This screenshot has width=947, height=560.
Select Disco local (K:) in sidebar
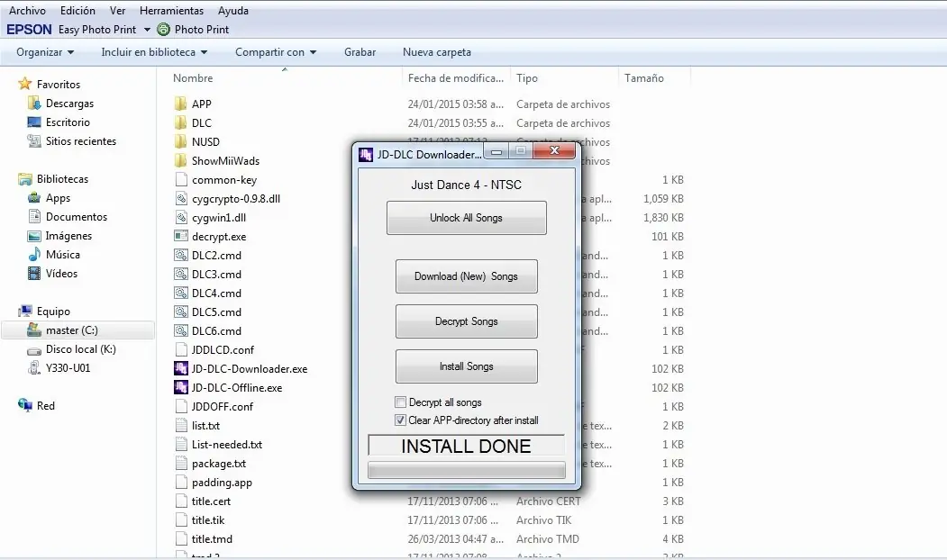point(81,348)
